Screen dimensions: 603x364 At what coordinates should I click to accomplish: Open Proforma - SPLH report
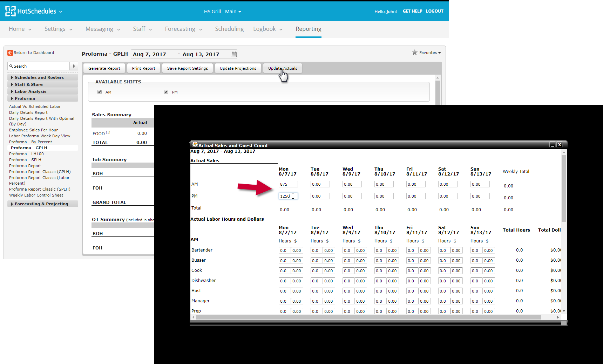click(25, 160)
